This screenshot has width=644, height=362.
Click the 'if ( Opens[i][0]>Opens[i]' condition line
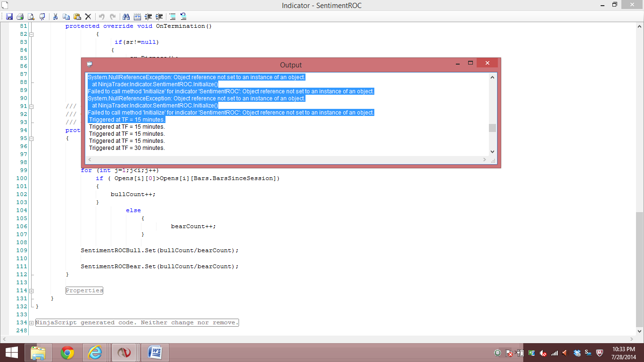pyautogui.click(x=188, y=178)
